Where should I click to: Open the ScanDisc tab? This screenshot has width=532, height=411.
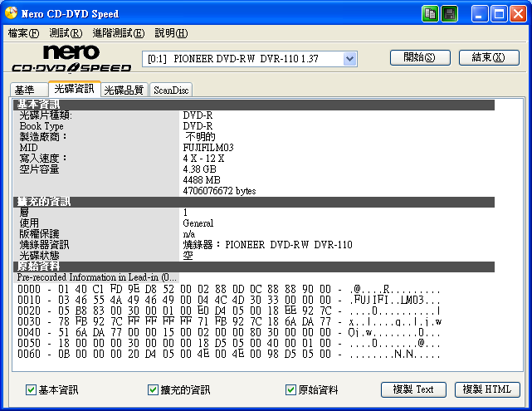pos(171,90)
